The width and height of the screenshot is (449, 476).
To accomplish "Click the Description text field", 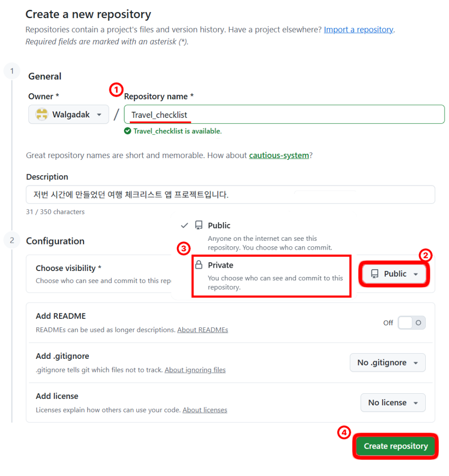I will tap(231, 194).
